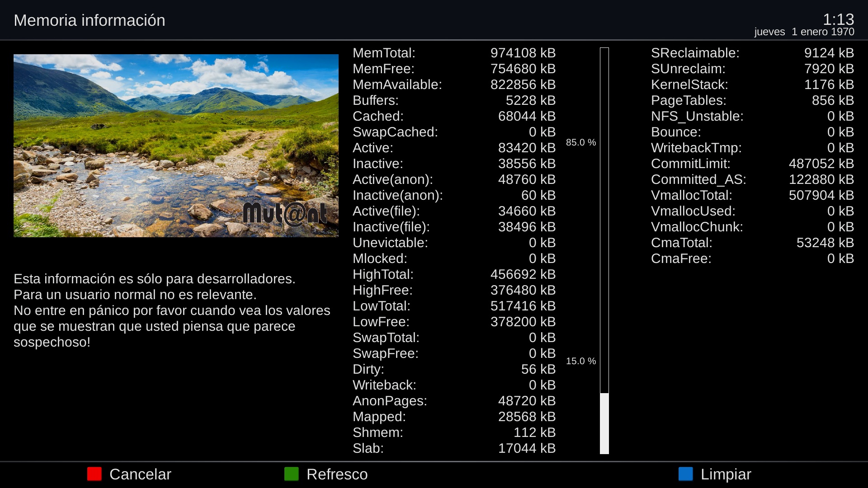868x488 pixels.
Task: Click the Refresco label
Action: click(337, 474)
